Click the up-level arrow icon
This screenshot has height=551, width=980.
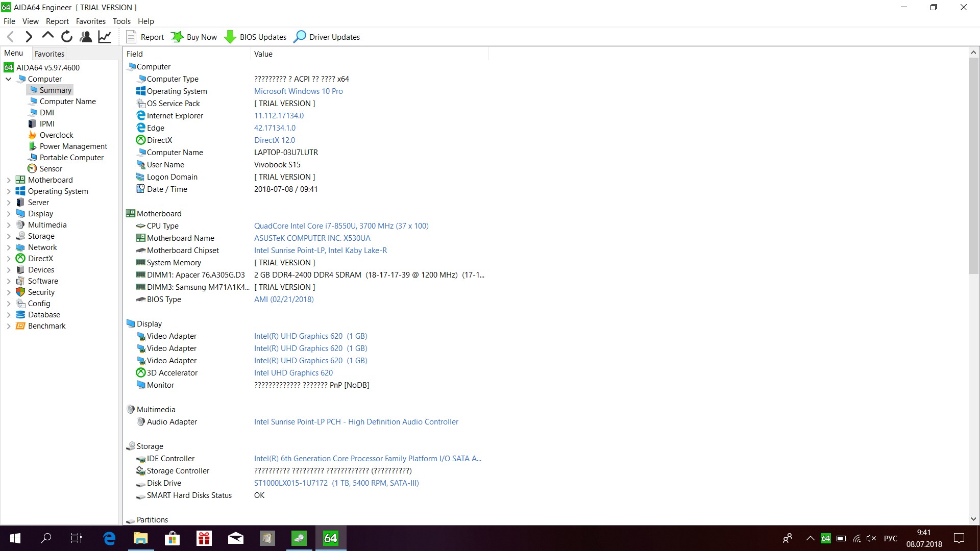tap(47, 36)
